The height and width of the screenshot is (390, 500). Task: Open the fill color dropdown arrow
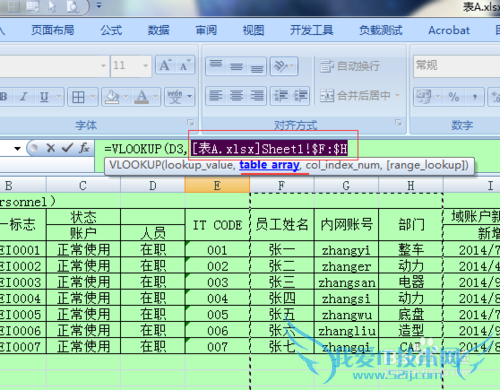pos(126,97)
